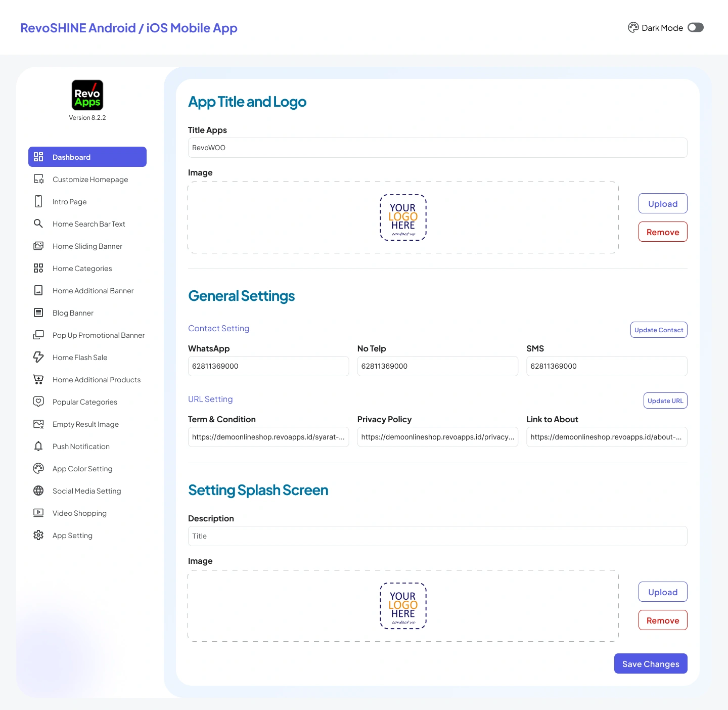This screenshot has width=728, height=710.
Task: Select App Setting in the sidebar
Action: pyautogui.click(x=87, y=535)
